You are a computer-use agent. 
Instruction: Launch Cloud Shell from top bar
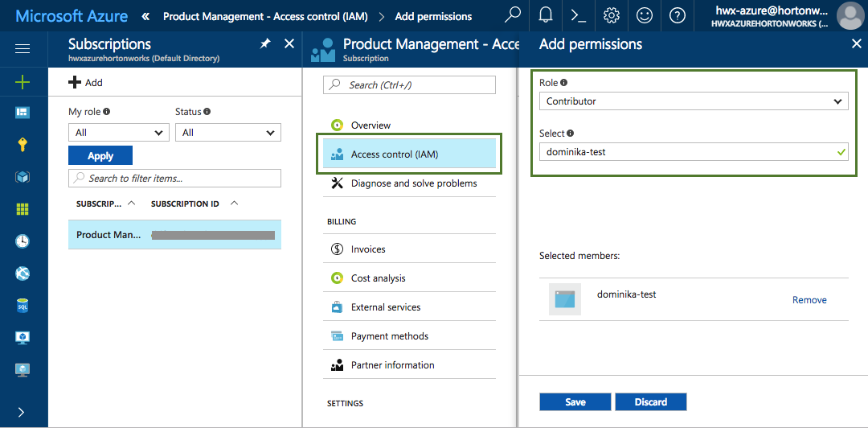(578, 15)
